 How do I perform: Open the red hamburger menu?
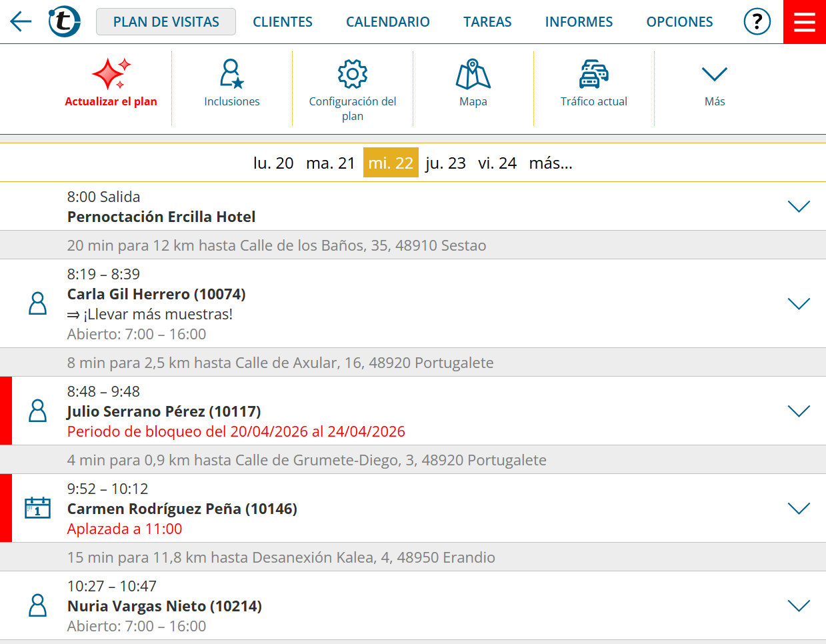click(805, 22)
